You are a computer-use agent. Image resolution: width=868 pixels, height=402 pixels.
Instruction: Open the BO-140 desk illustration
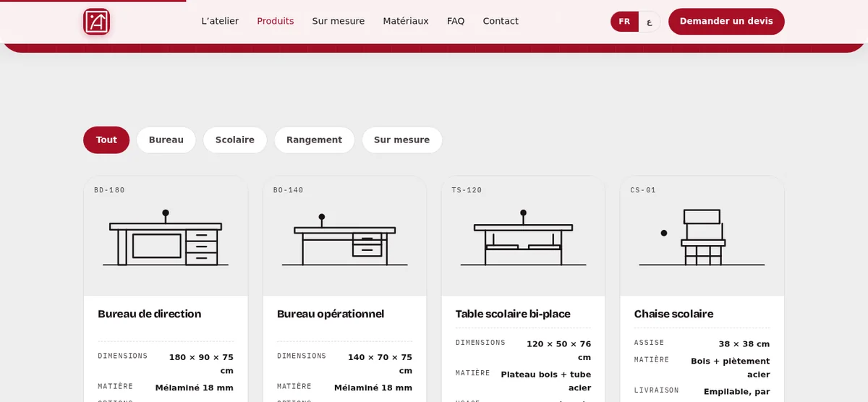tap(344, 239)
